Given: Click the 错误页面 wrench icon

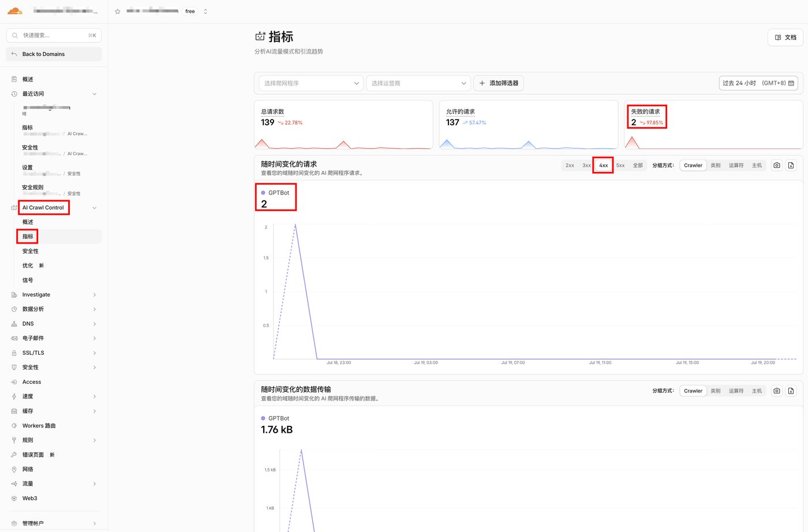Looking at the screenshot, I should pyautogui.click(x=14, y=455).
